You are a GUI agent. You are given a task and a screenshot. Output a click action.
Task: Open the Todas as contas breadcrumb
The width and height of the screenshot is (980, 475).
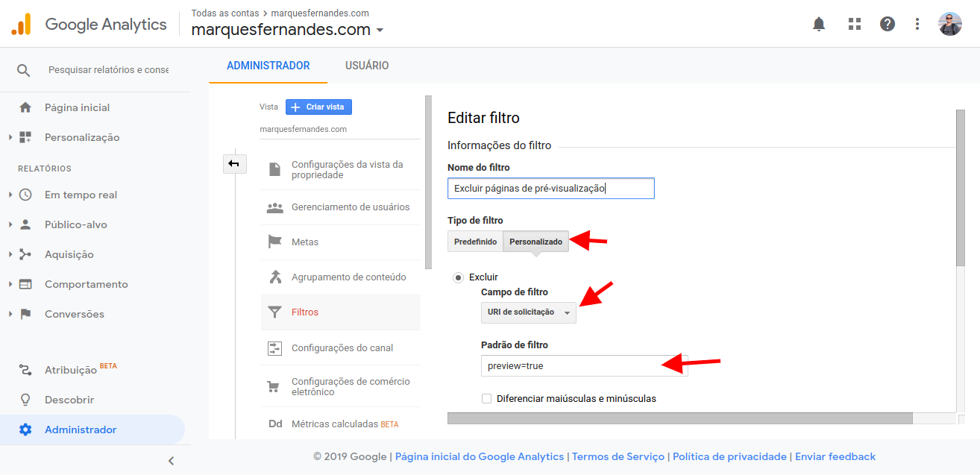(x=225, y=13)
